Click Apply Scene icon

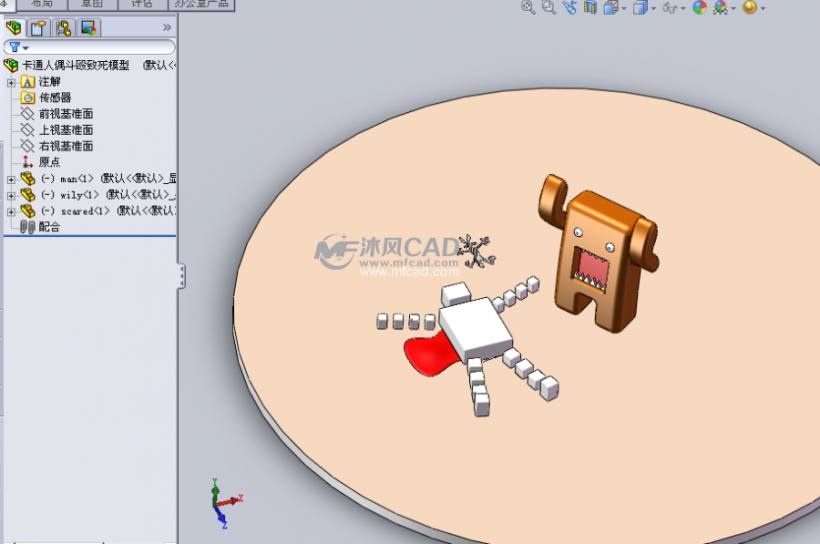[x=721, y=7]
